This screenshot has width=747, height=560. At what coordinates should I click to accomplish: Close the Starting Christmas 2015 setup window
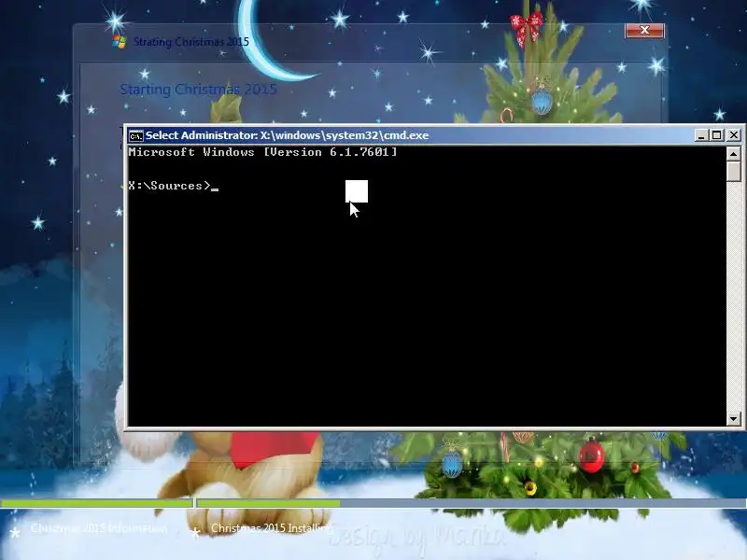(644, 30)
